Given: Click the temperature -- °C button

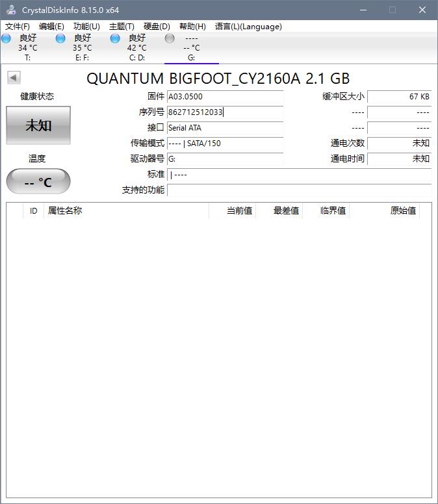Looking at the screenshot, I should tap(38, 182).
